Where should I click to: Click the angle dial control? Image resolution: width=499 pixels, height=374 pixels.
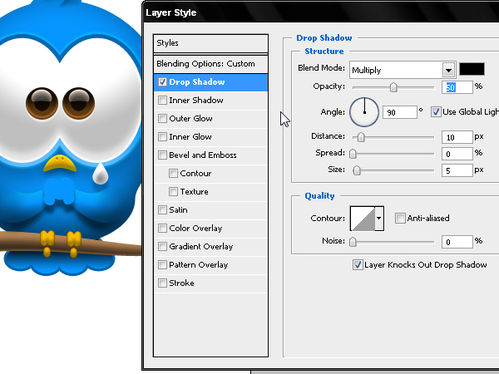(364, 112)
